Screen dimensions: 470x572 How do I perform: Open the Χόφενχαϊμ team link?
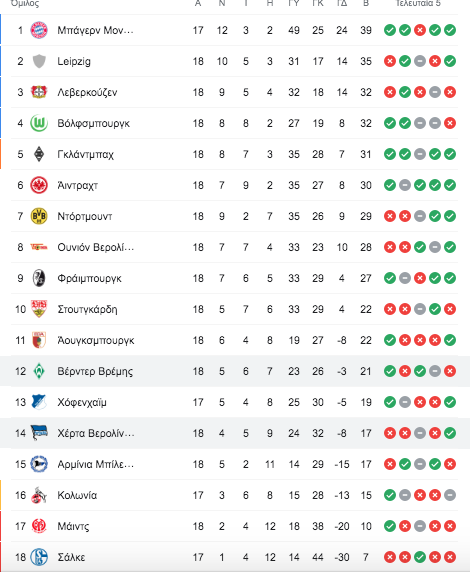(x=82, y=402)
